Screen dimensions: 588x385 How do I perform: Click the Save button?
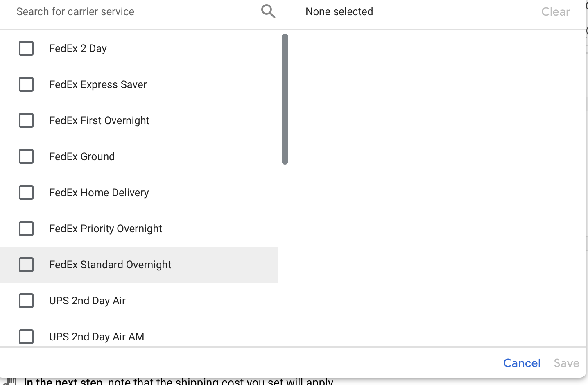pyautogui.click(x=567, y=363)
